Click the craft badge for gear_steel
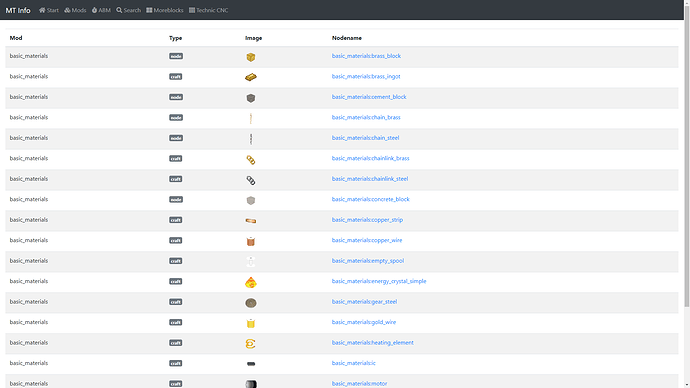Screen dimensions: 690x388 click(176, 302)
